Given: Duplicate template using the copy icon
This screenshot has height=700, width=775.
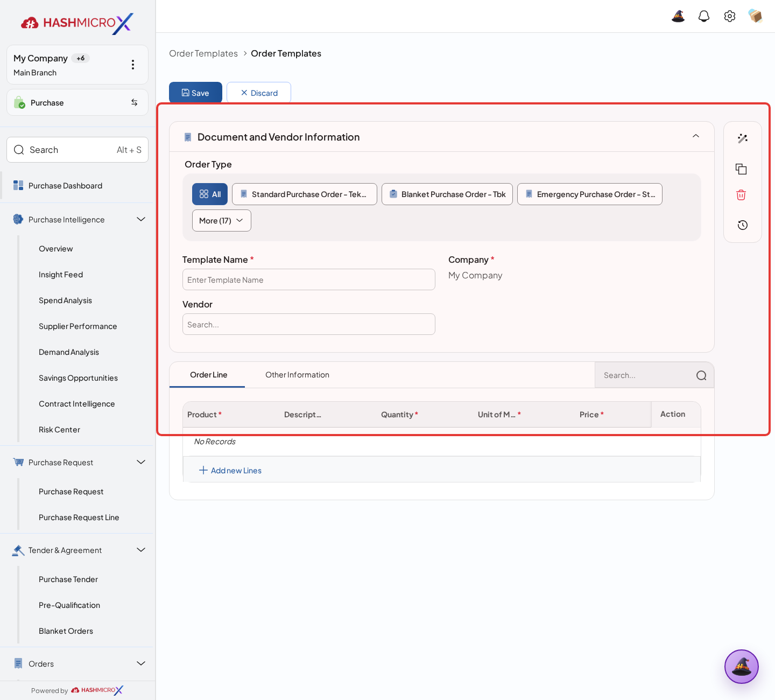Looking at the screenshot, I should click(x=741, y=169).
